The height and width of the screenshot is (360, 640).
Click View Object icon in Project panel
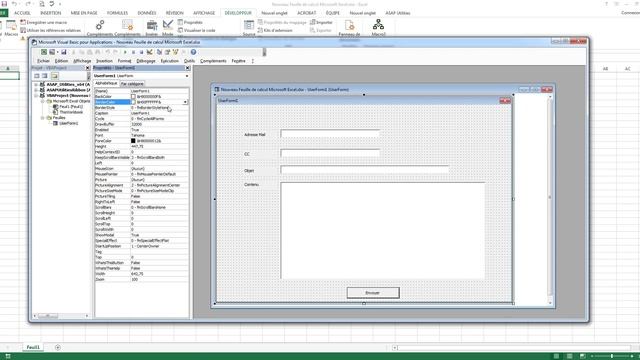[x=44, y=76]
